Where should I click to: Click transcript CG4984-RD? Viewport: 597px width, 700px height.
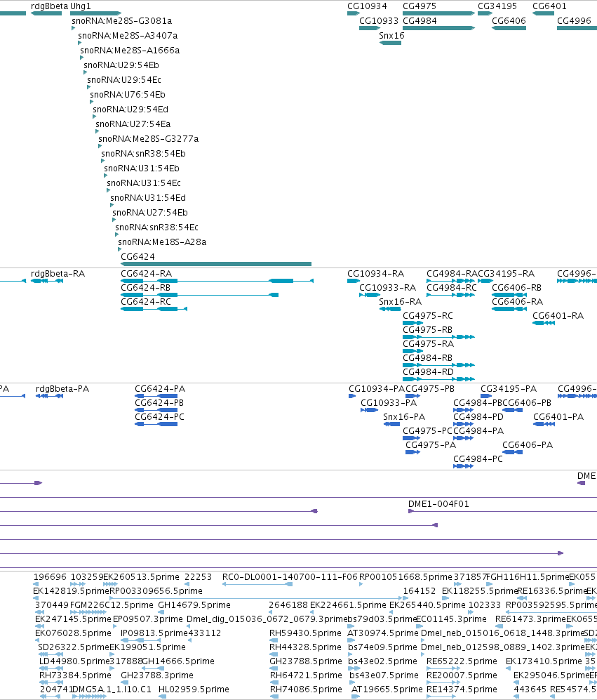point(438,379)
